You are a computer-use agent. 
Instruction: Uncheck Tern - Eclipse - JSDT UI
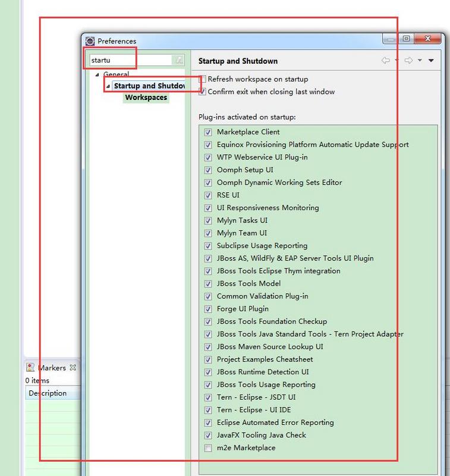tap(208, 397)
